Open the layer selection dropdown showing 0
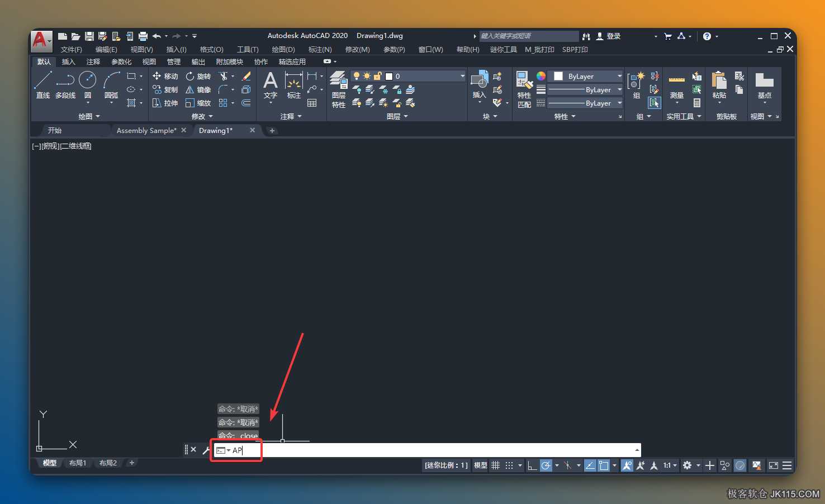Screen dimensions: 825x504 (x=409, y=76)
